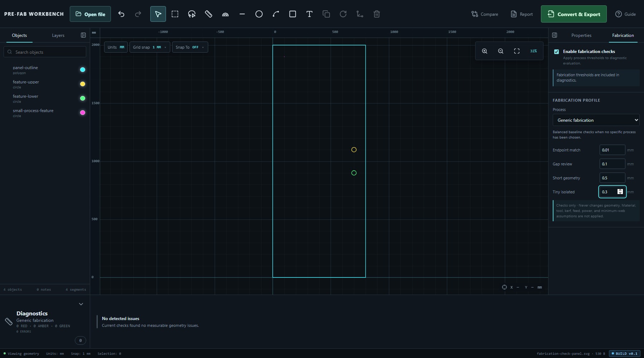Viewport: 644px width, 358px height.
Task: Open the Snap To dropdown
Action: click(x=190, y=47)
